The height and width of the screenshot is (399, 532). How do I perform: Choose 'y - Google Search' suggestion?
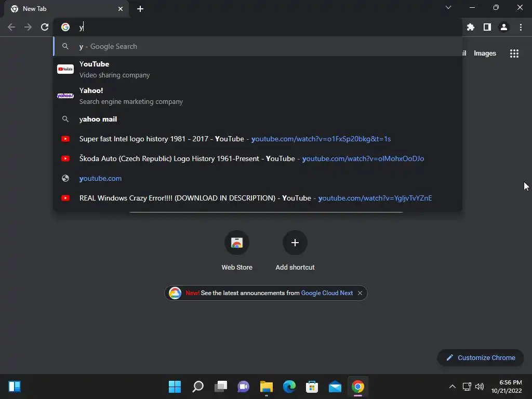pyautogui.click(x=258, y=46)
